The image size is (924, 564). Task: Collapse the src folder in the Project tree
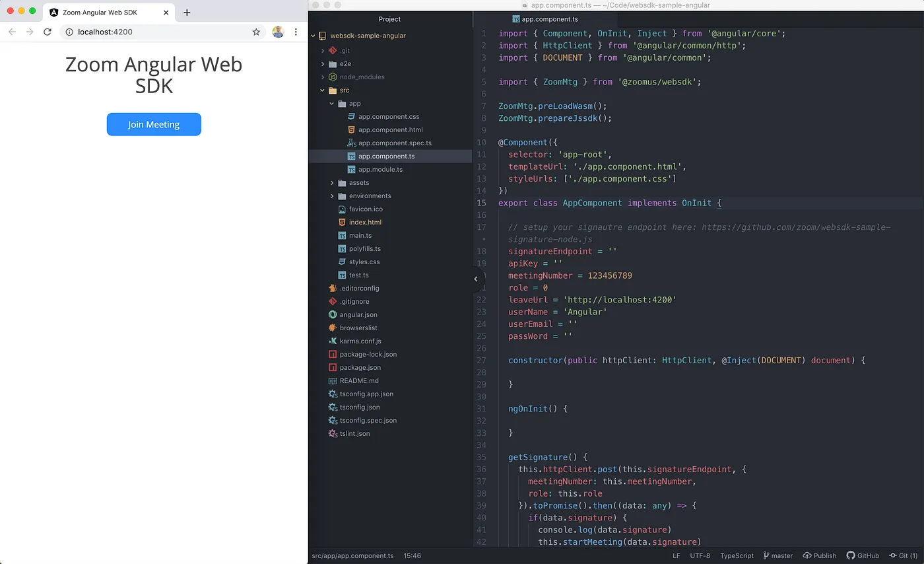[x=323, y=90]
